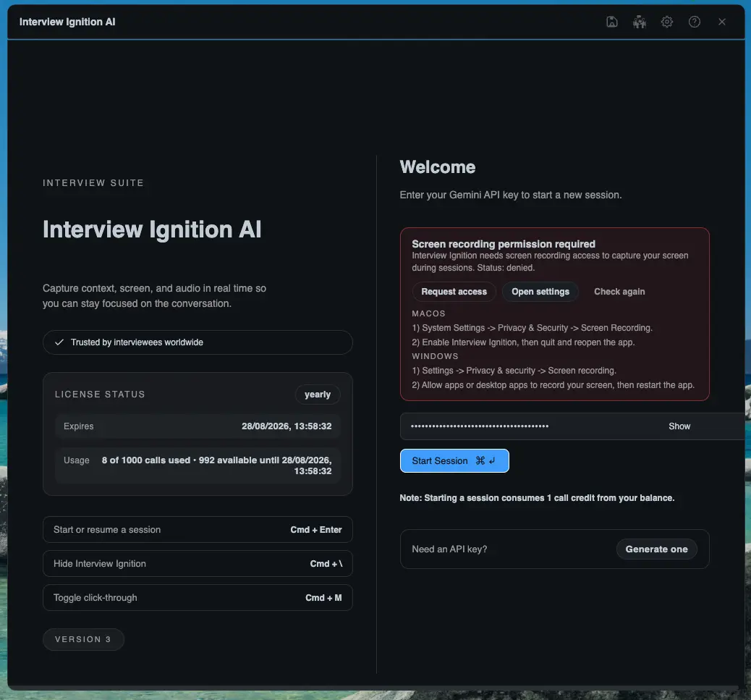Click the Cmd+Enter shortcut badge
Viewport: 751px width, 700px height.
pos(316,529)
